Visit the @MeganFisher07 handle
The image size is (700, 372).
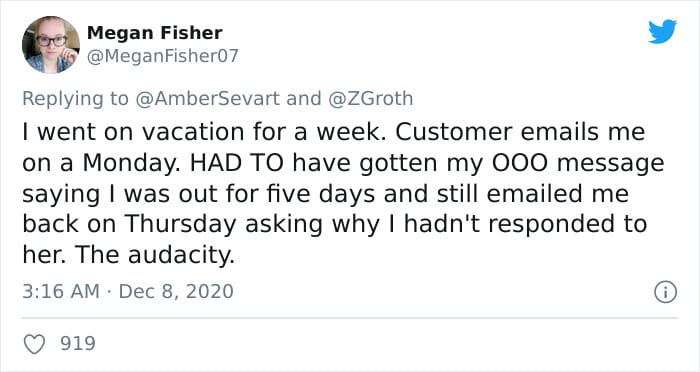pos(162,57)
